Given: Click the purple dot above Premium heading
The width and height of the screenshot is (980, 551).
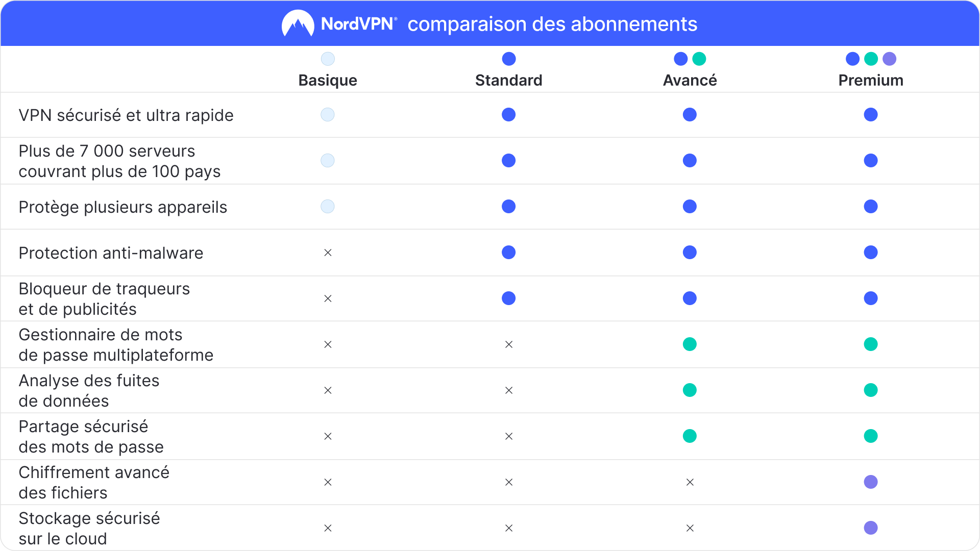Looking at the screenshot, I should [x=889, y=59].
